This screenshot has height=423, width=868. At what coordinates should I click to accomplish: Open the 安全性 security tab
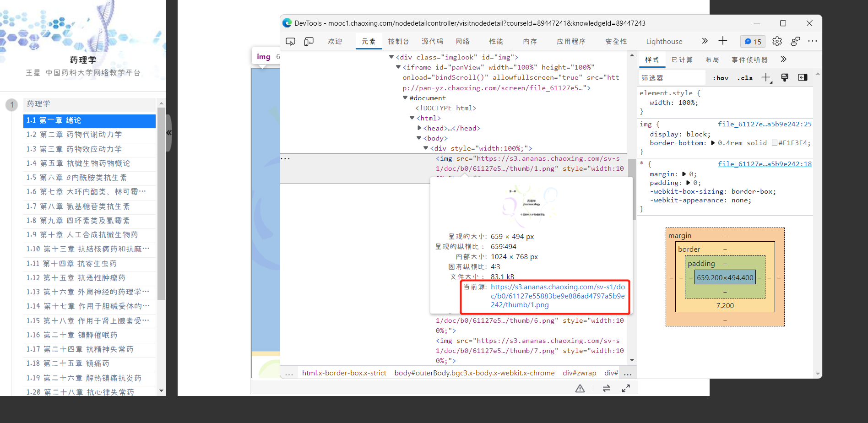(x=616, y=41)
